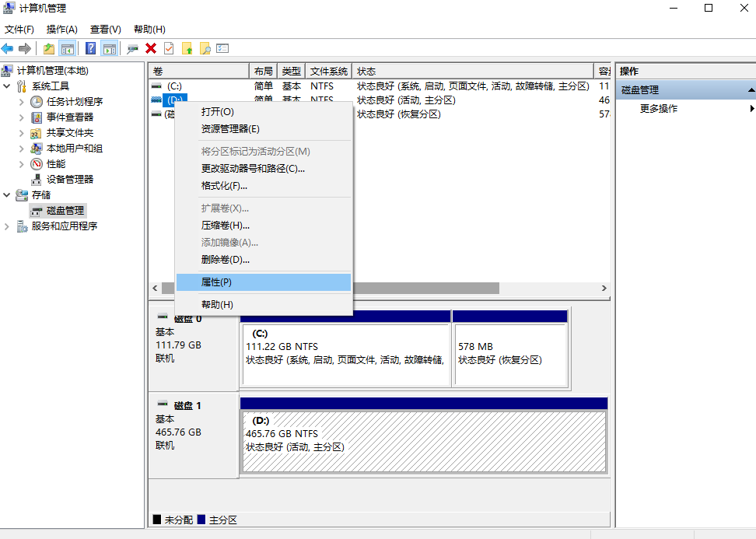The image size is (756, 539).
Task: Click the export list toolbar icon
Action: (x=187, y=48)
